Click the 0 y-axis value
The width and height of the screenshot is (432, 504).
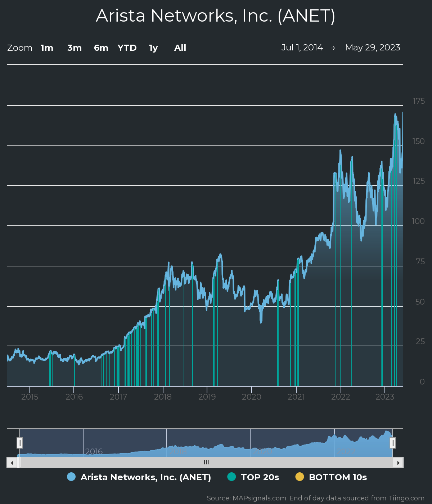(422, 382)
